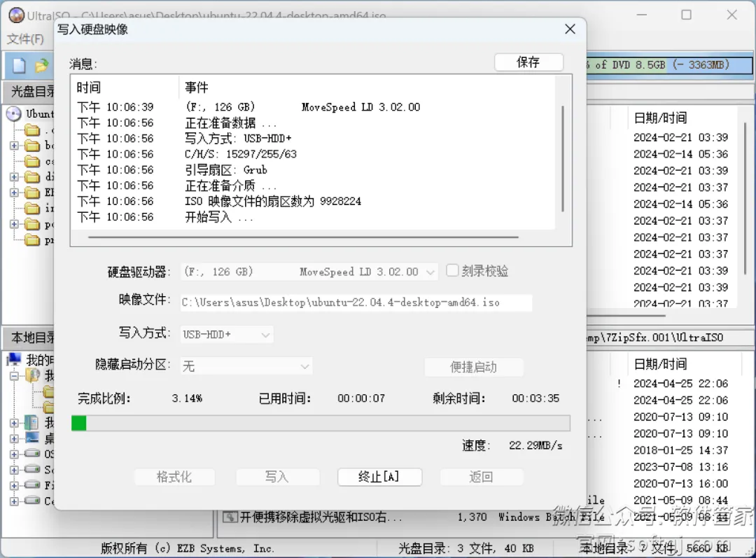
Task: Close the 写入硬盘映像 dialog with X
Action: [x=570, y=29]
